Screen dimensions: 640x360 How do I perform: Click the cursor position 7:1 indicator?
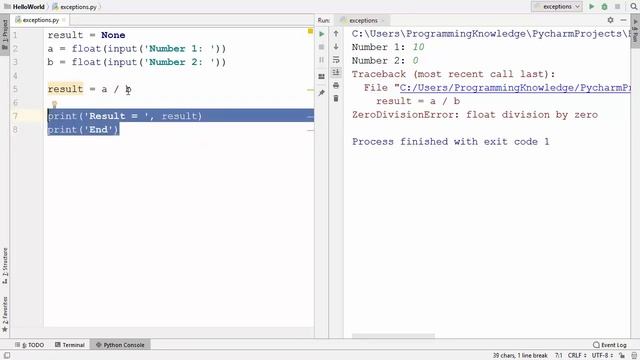tap(558, 356)
